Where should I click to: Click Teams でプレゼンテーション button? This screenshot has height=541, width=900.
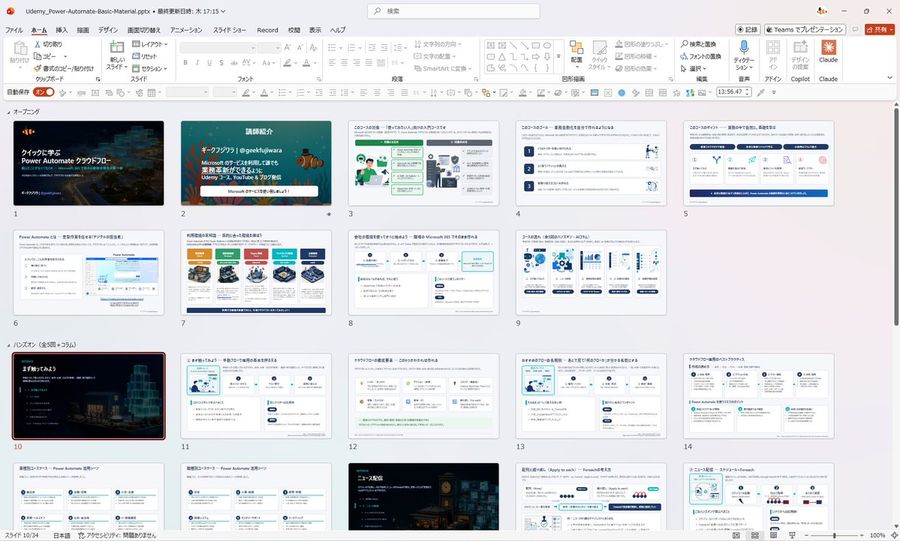coord(804,29)
